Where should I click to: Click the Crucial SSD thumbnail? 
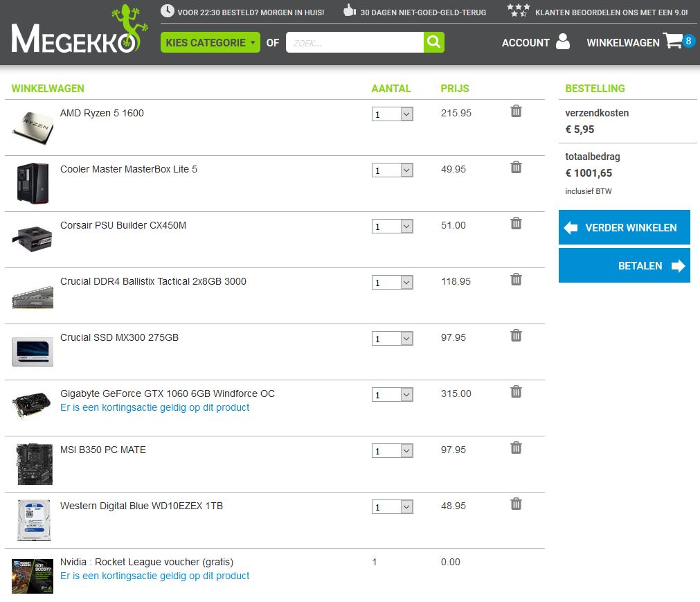click(x=33, y=352)
